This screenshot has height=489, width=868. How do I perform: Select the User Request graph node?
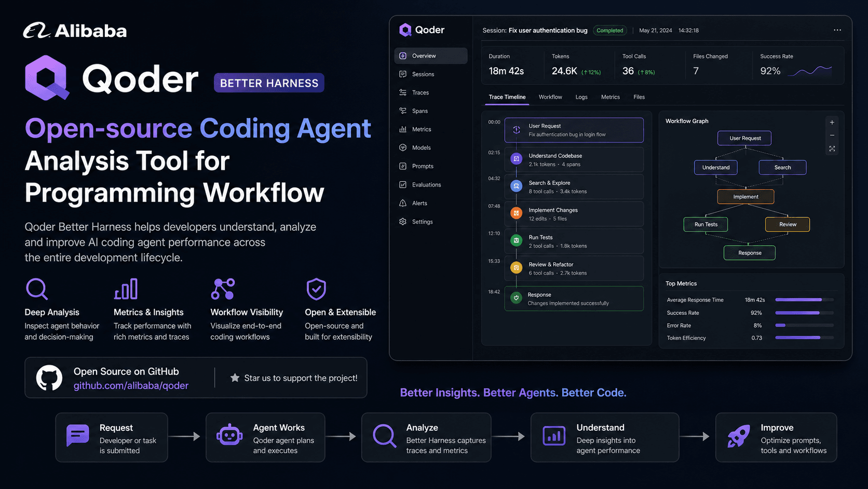pos(744,138)
